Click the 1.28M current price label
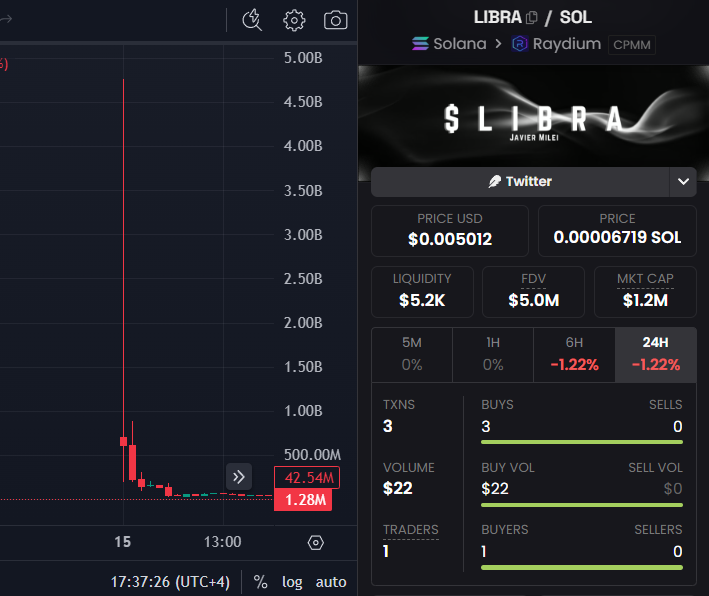This screenshot has height=596, width=709. coord(303,500)
